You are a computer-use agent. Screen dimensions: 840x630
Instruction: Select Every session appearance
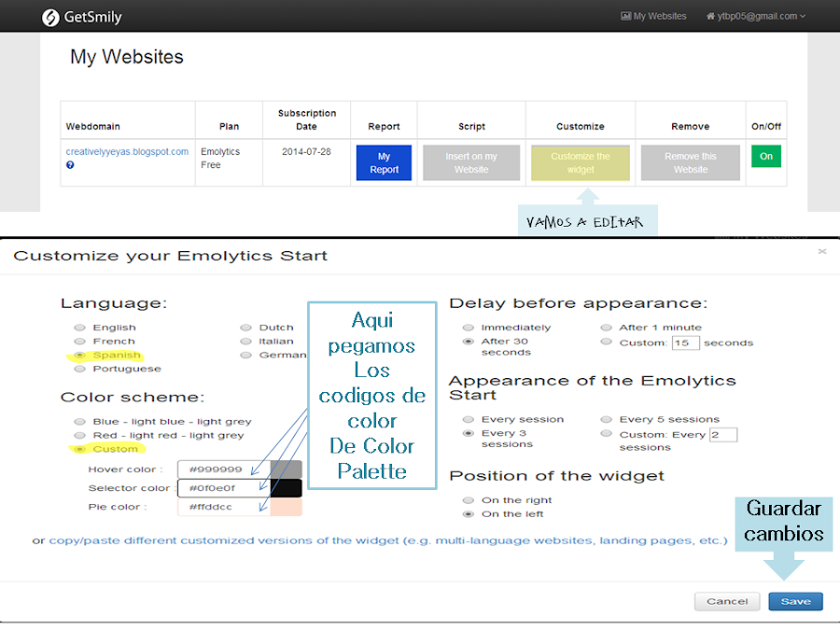click(x=469, y=419)
